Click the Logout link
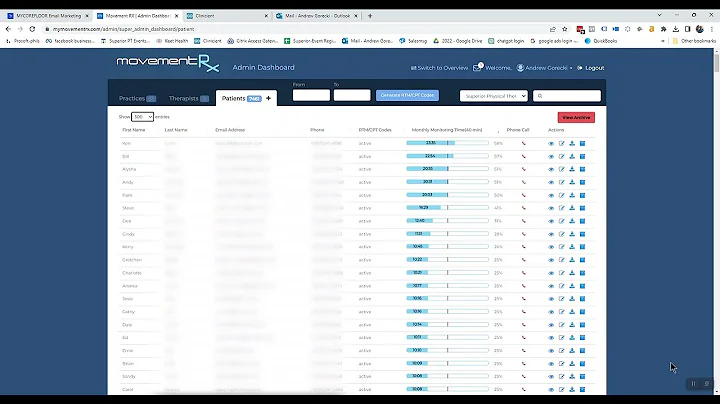Screen dimensions: 720x404 [x=591, y=68]
